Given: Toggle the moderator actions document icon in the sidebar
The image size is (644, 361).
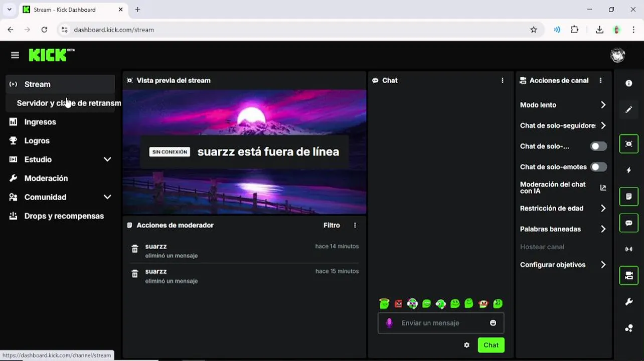Looking at the screenshot, I should [629, 197].
